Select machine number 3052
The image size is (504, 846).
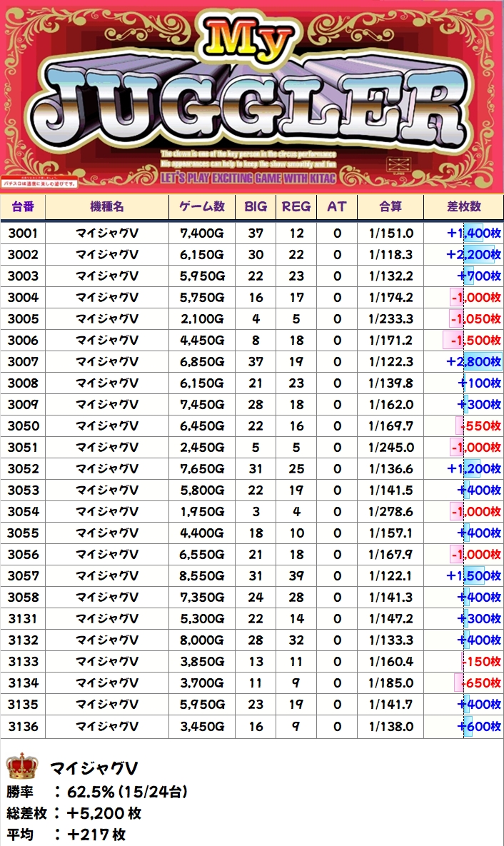tap(23, 469)
